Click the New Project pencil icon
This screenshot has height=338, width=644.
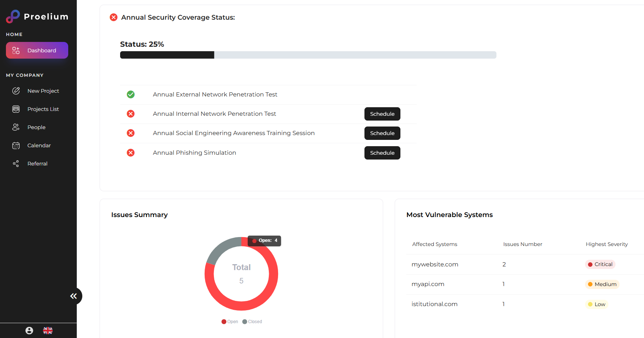pos(16,91)
